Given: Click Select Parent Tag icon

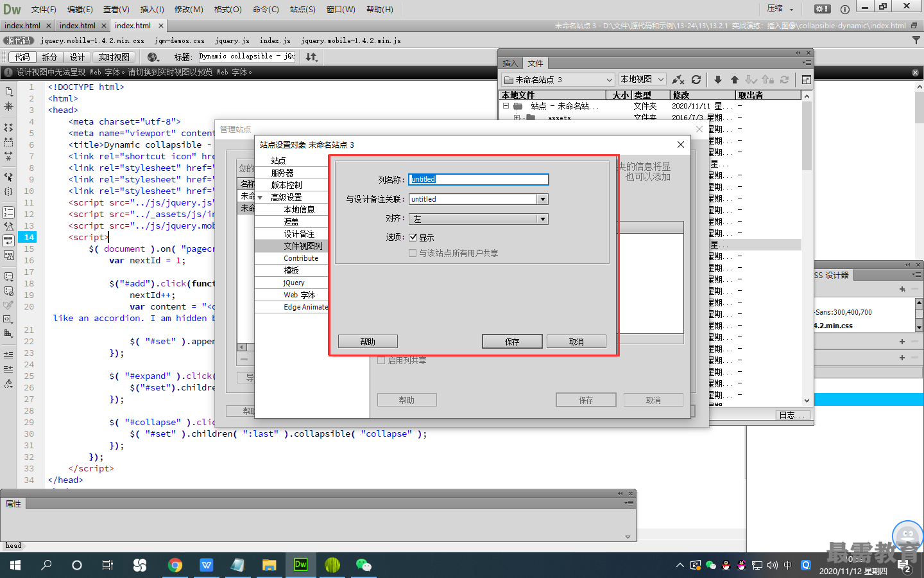Looking at the screenshot, I should 8,177.
